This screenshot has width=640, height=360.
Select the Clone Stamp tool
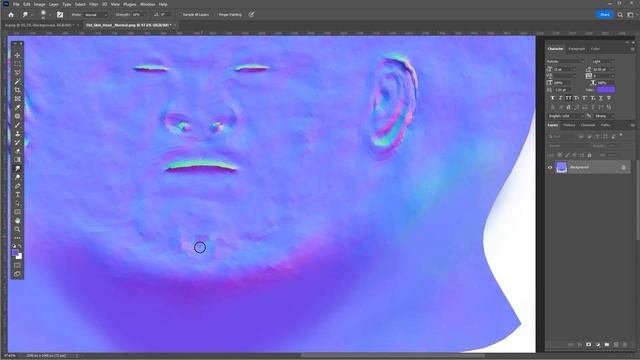point(17,134)
